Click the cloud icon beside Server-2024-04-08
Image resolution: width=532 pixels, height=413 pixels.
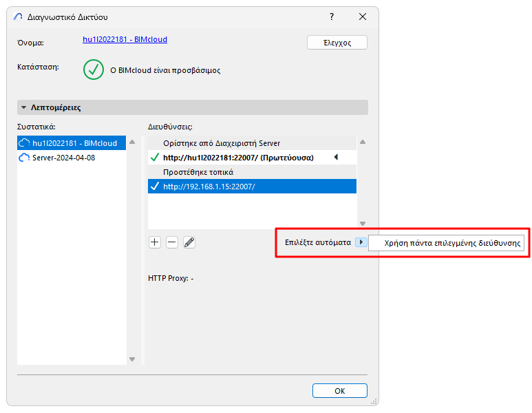25,158
